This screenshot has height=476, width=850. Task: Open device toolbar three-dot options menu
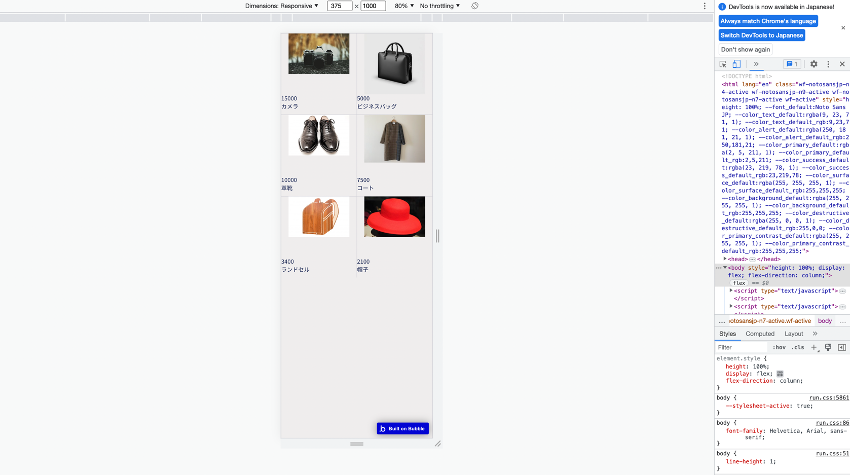[706, 6]
